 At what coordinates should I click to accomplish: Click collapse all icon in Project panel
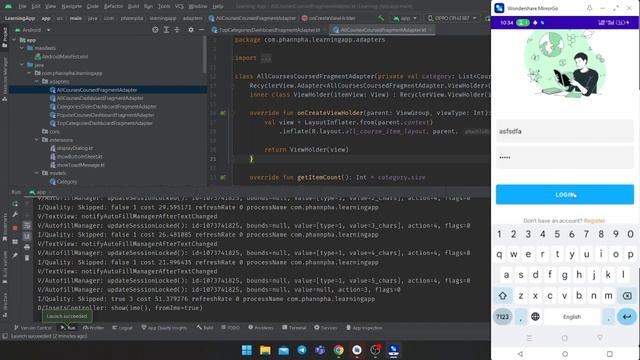[177, 30]
